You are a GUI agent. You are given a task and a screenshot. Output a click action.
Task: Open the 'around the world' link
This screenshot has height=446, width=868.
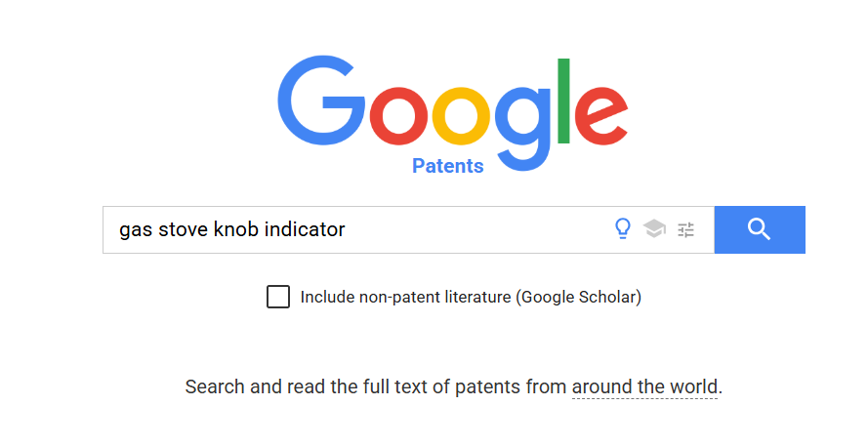(644, 386)
